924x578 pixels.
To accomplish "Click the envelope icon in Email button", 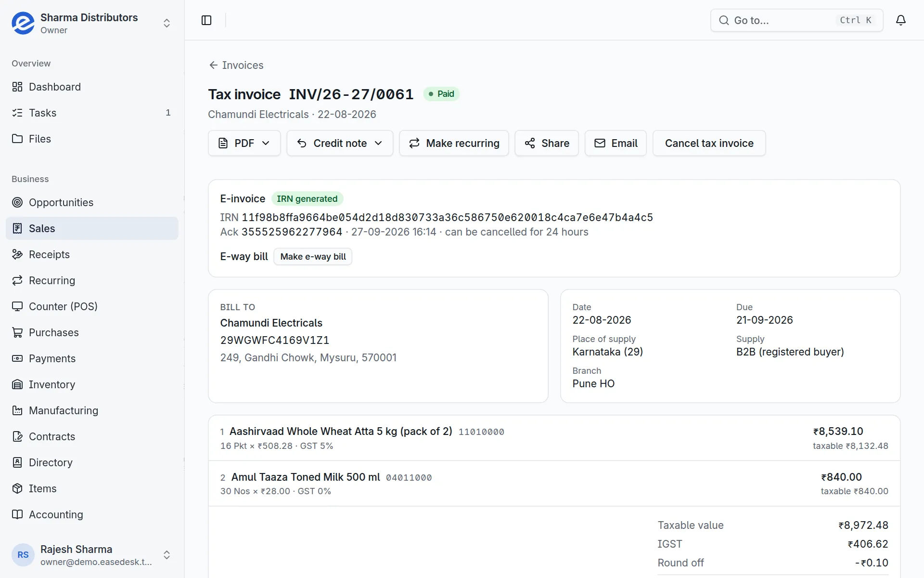I will 600,143.
